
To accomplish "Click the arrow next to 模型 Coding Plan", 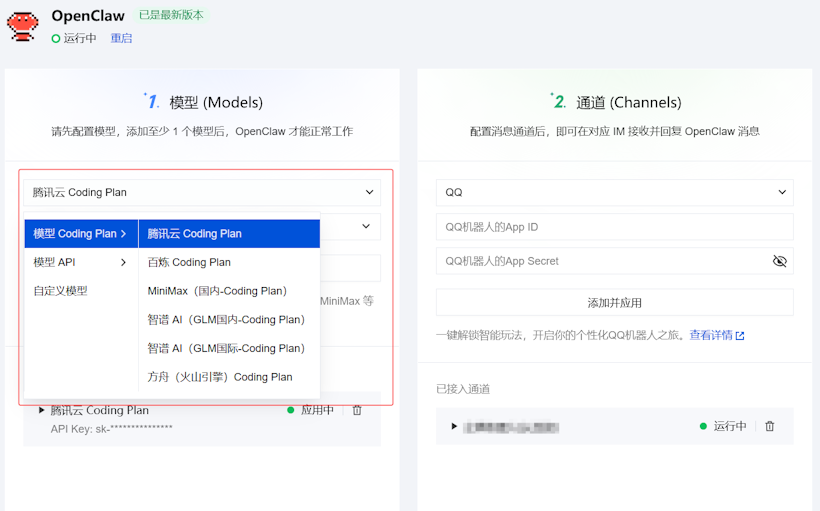I will (x=123, y=234).
